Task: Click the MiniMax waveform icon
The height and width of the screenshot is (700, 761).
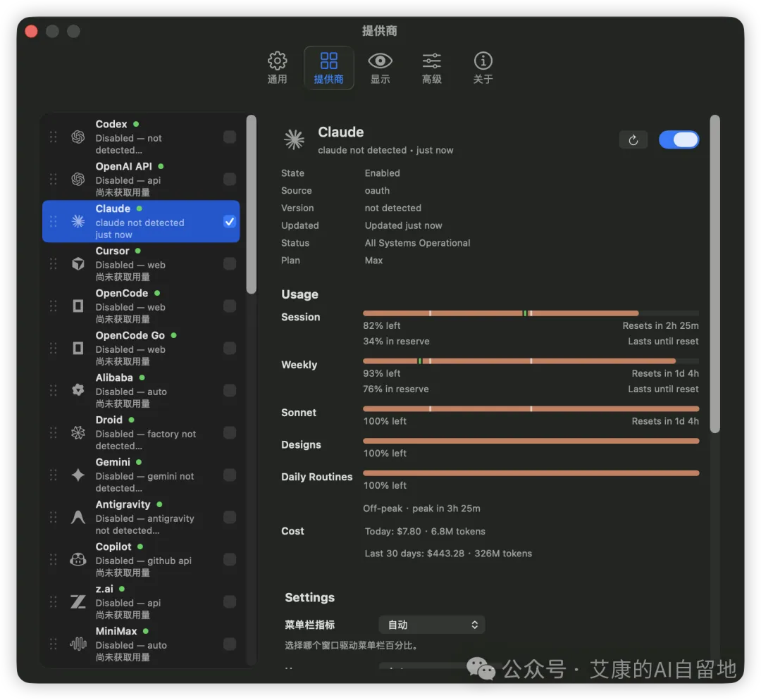Action: 78,644
